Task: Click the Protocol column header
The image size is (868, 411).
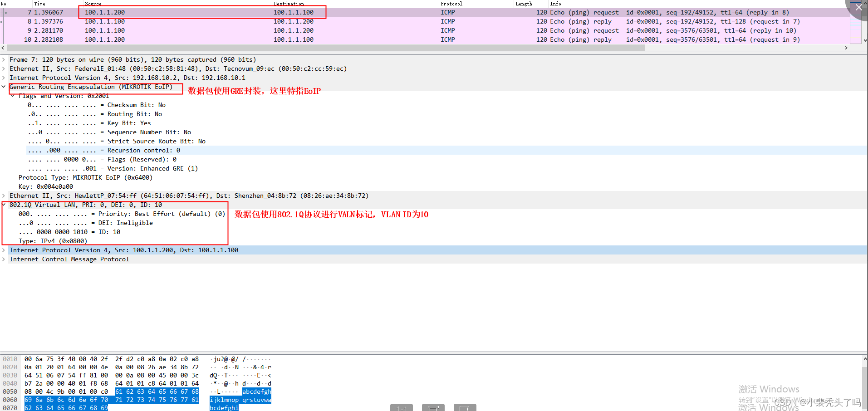Action: (x=451, y=4)
